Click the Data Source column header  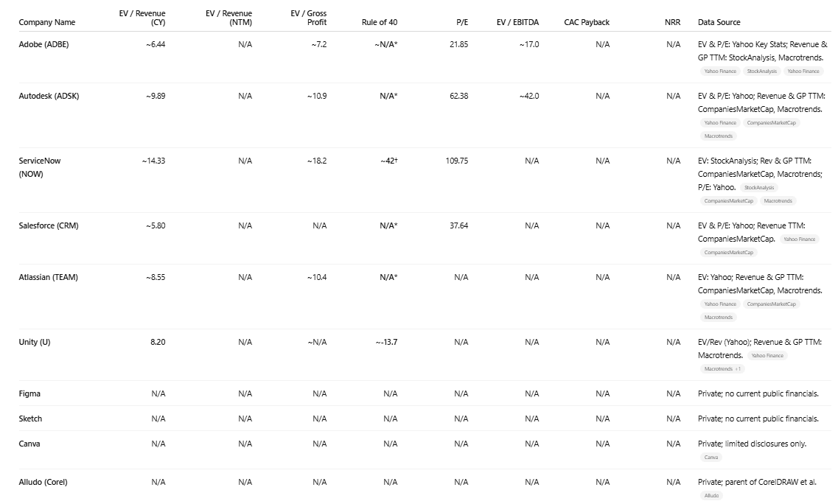point(719,22)
